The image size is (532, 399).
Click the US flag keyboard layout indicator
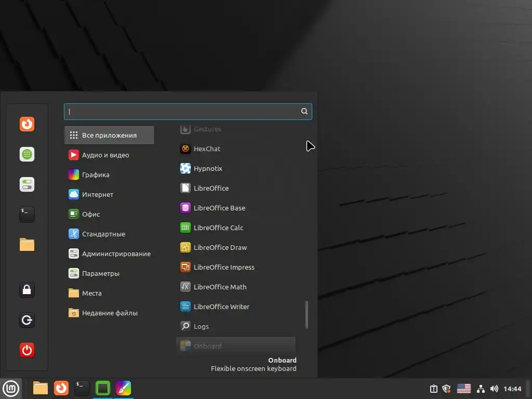tap(463, 389)
